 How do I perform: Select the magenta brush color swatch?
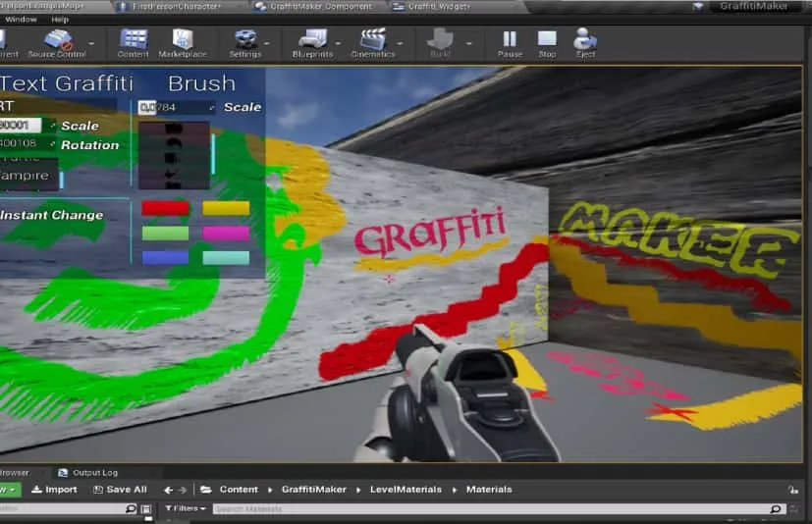(226, 233)
